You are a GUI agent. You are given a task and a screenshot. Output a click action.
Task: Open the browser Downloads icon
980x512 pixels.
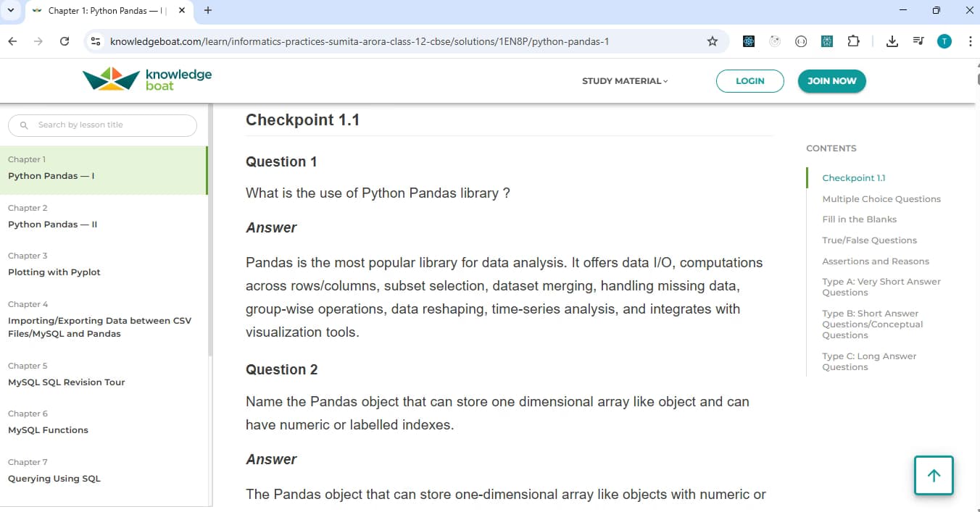coord(892,41)
